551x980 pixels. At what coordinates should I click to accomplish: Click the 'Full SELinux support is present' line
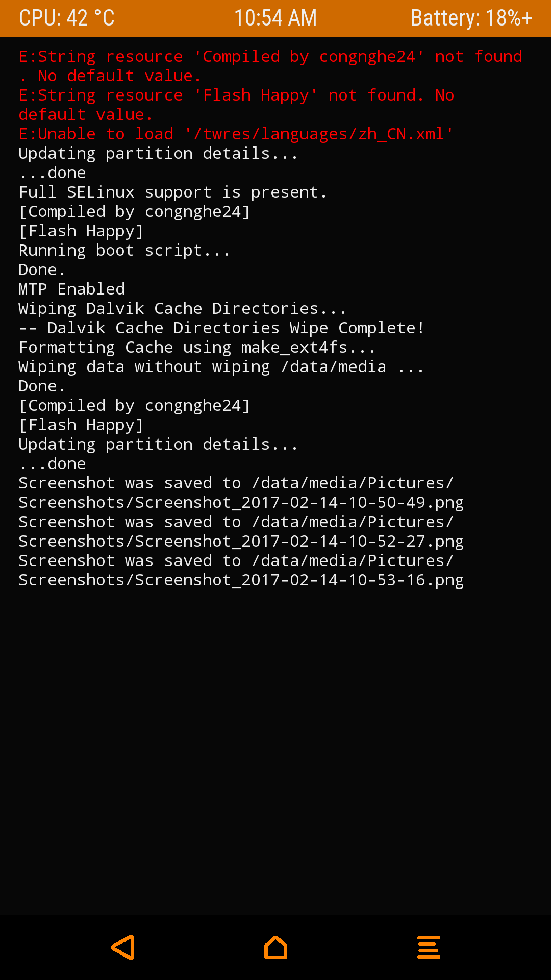[173, 192]
